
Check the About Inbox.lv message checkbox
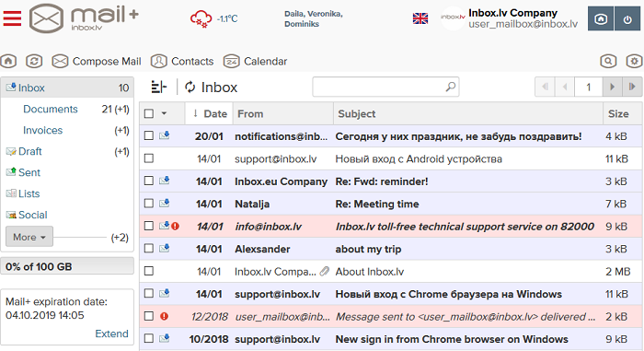click(149, 271)
